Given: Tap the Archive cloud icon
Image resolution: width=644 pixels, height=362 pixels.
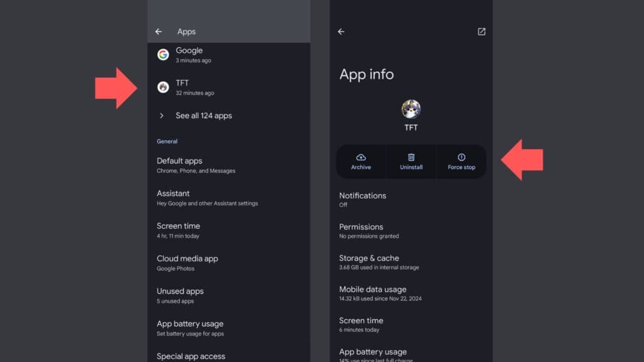Looking at the screenshot, I should click(361, 157).
